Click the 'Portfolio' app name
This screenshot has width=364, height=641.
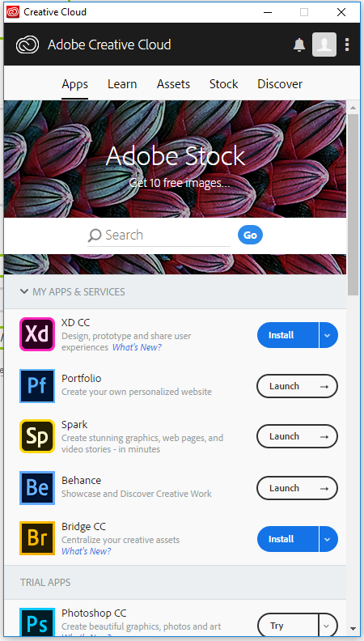[82, 378]
